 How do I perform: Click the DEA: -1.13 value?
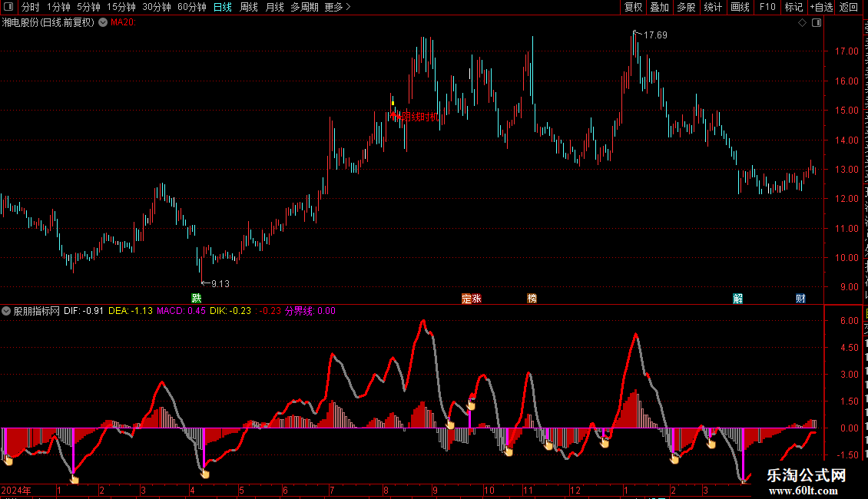coord(130,311)
